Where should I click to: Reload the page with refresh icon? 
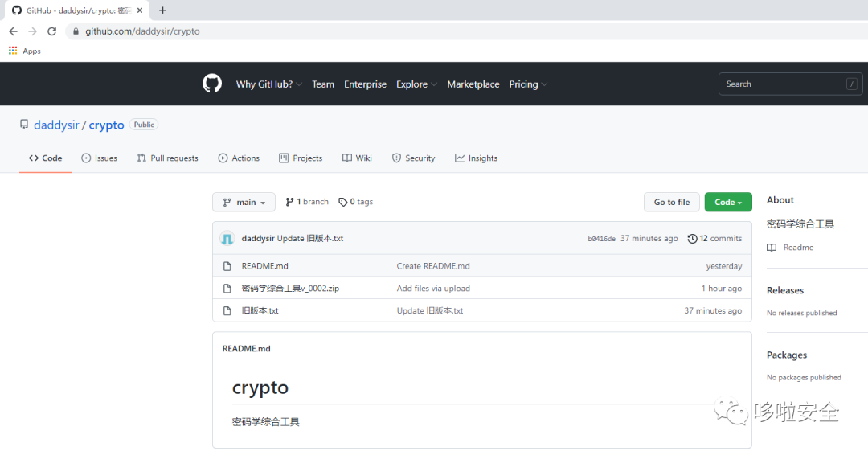[x=52, y=31]
